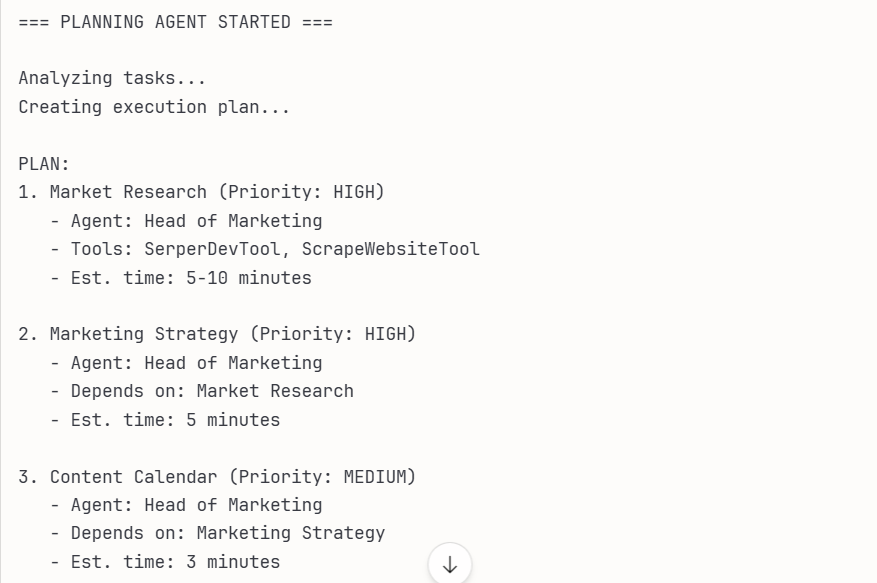Click the "Est. time: 5 minutes" line
Screen dimensions: 877x583
[x=165, y=420]
